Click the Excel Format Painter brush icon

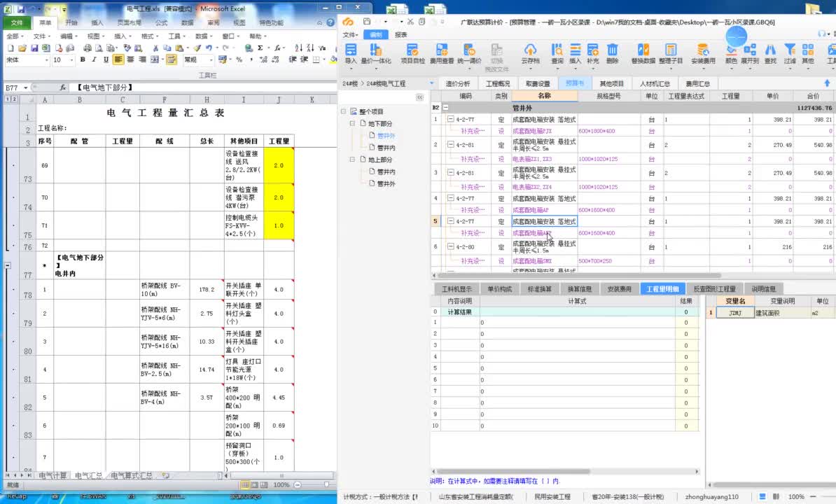[197, 48]
